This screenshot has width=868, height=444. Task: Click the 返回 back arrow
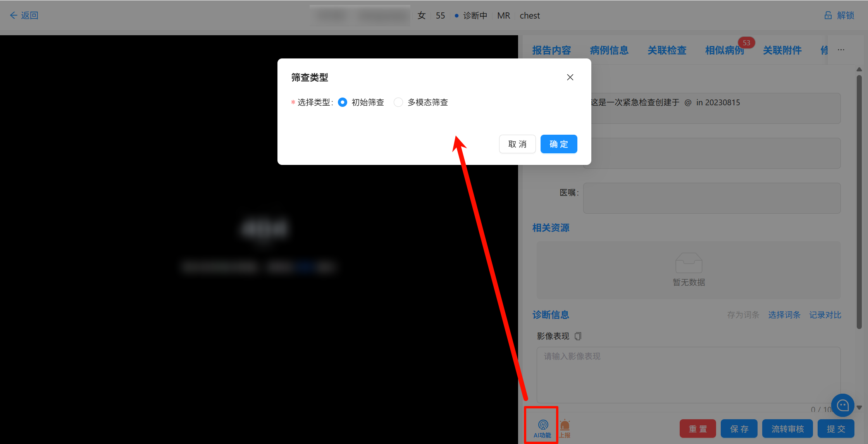(14, 15)
